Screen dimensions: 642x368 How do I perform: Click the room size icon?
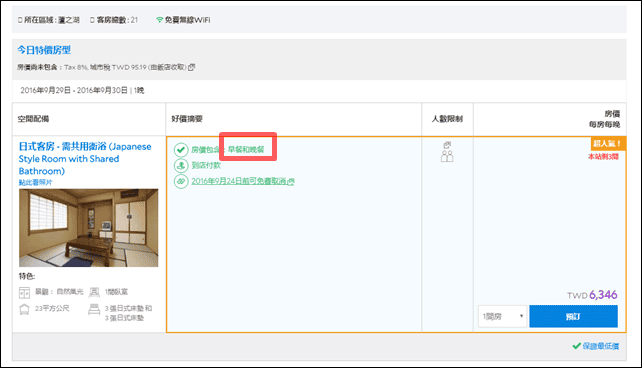[25, 309]
